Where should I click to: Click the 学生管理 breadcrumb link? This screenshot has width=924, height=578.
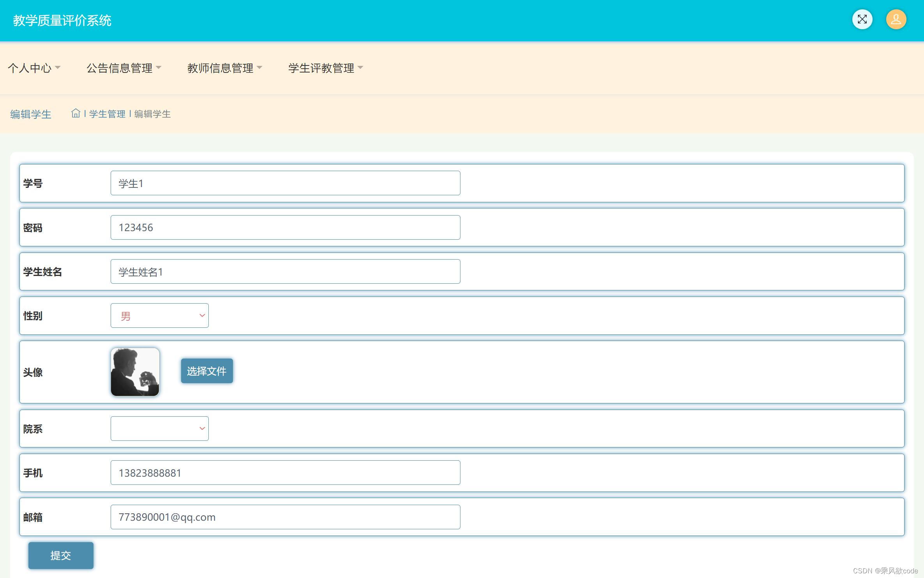click(x=107, y=114)
